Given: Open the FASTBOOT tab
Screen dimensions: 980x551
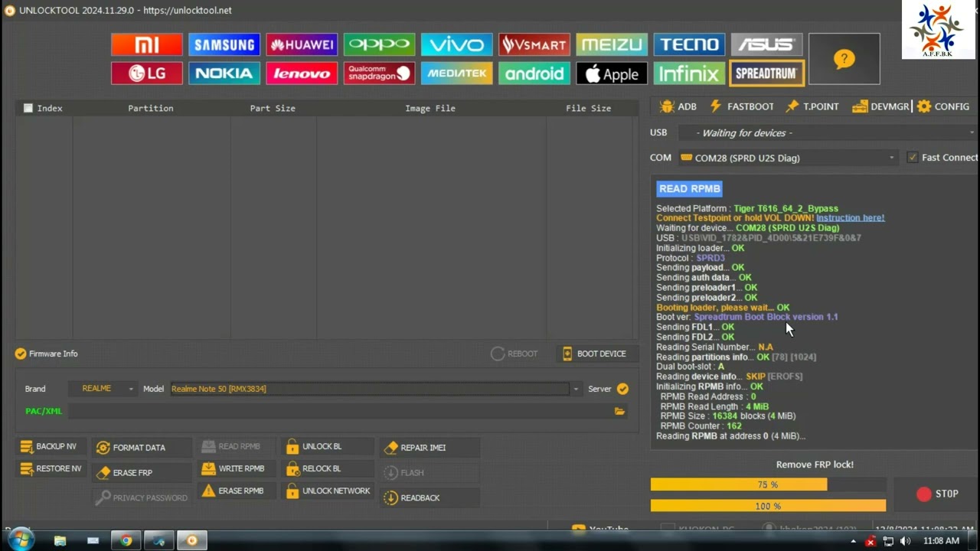Looking at the screenshot, I should point(742,106).
